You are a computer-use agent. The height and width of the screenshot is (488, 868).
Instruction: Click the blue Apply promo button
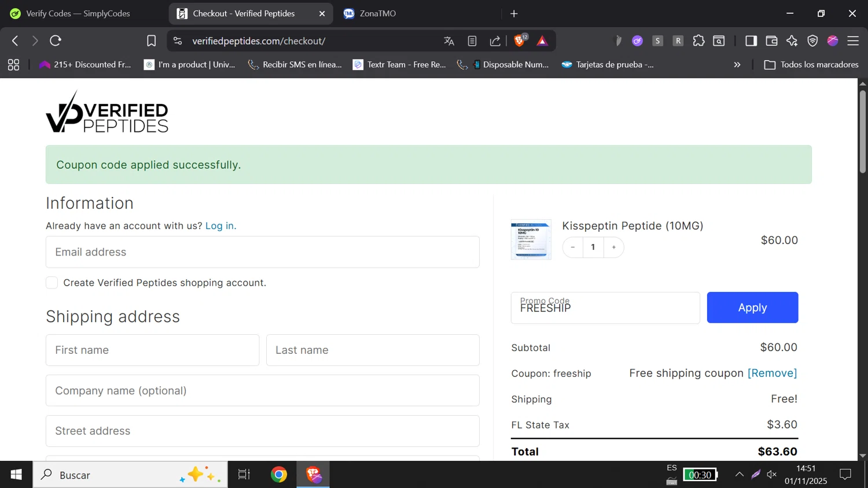click(x=752, y=308)
